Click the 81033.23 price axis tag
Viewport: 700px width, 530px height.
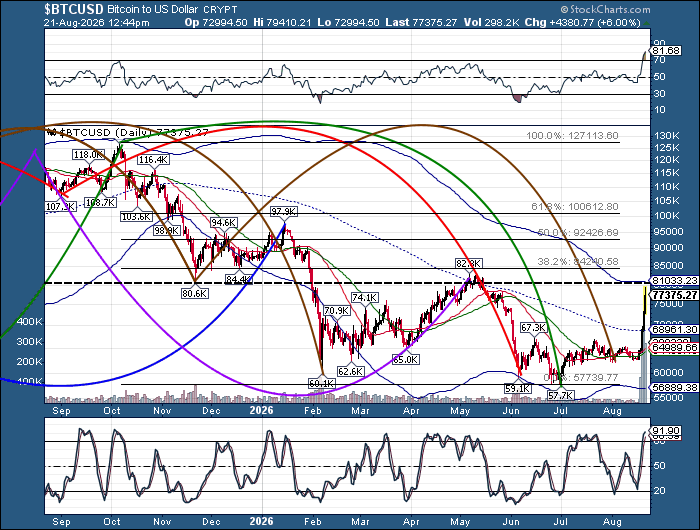point(675,280)
